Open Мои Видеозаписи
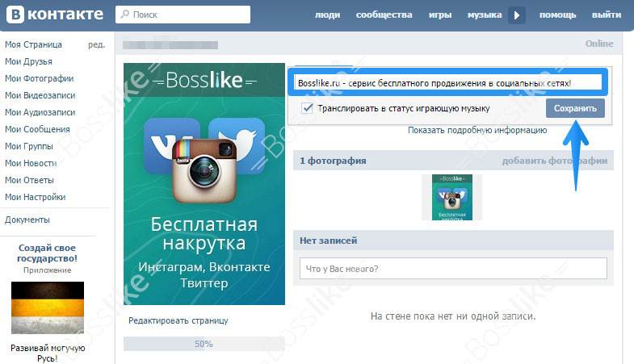The height and width of the screenshot is (364, 634). (40, 95)
